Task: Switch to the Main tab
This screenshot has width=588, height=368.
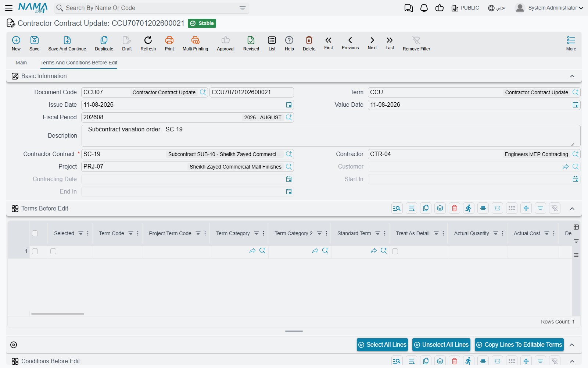Action: [21, 63]
